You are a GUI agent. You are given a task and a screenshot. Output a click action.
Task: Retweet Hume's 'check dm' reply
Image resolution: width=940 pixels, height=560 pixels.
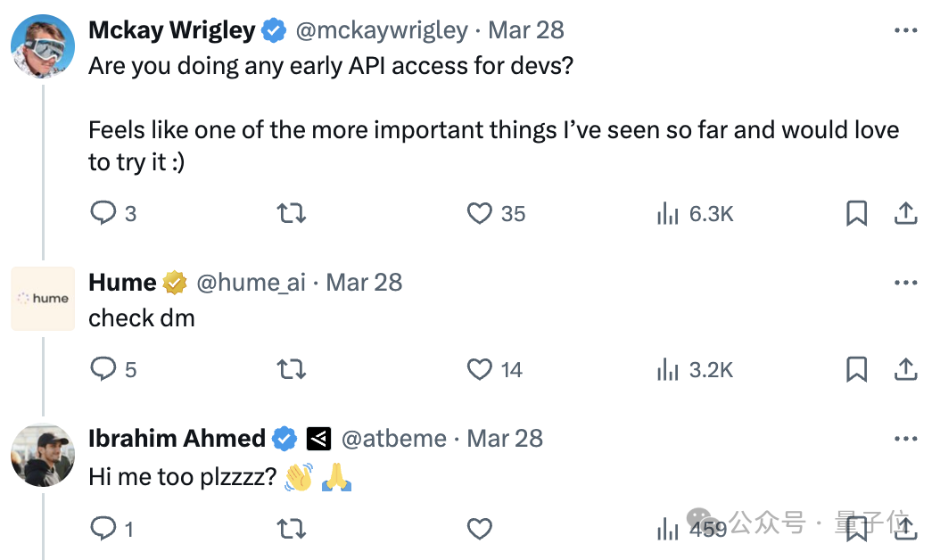292,369
